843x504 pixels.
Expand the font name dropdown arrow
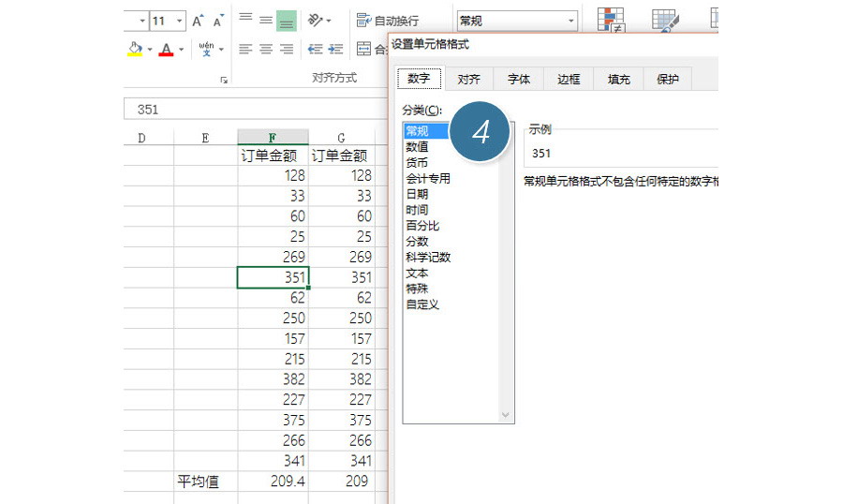point(142,21)
